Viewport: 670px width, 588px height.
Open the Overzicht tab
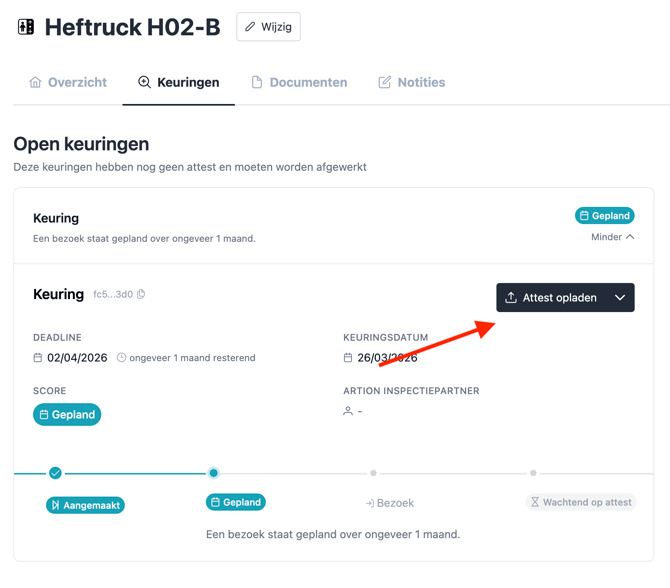point(68,82)
